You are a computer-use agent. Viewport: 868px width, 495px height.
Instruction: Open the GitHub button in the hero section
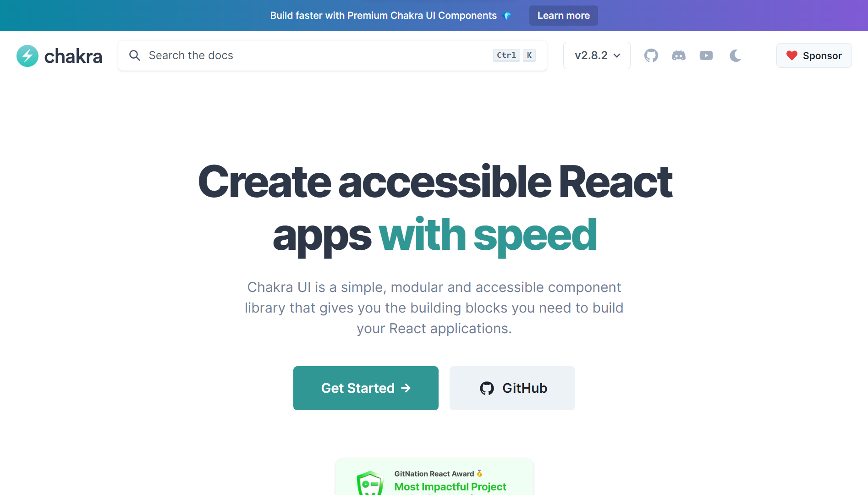(512, 388)
